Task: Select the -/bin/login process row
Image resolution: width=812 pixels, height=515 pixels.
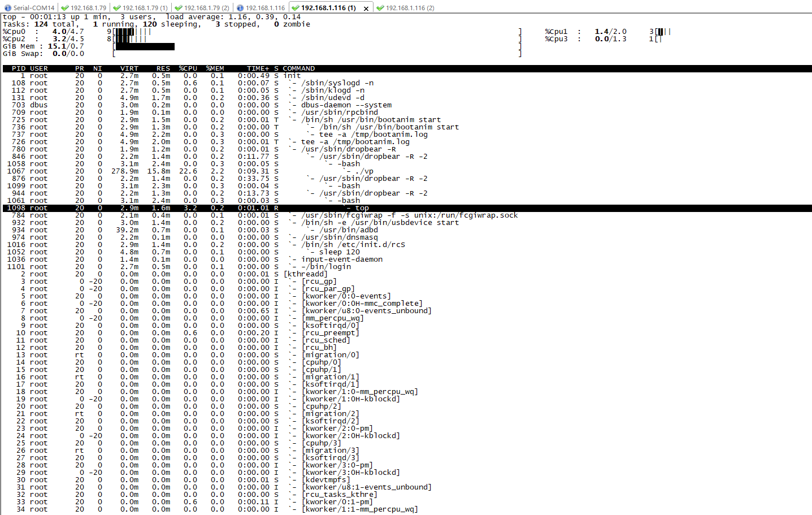Action: (x=407, y=267)
